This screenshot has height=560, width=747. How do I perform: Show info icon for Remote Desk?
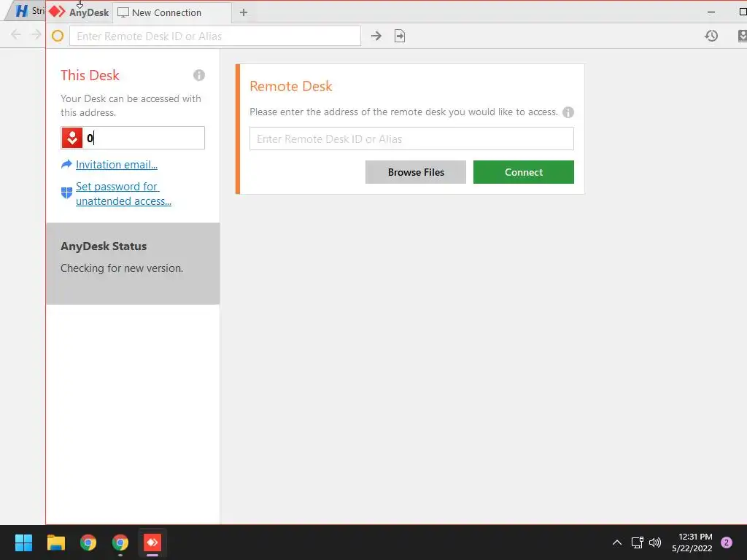(568, 112)
